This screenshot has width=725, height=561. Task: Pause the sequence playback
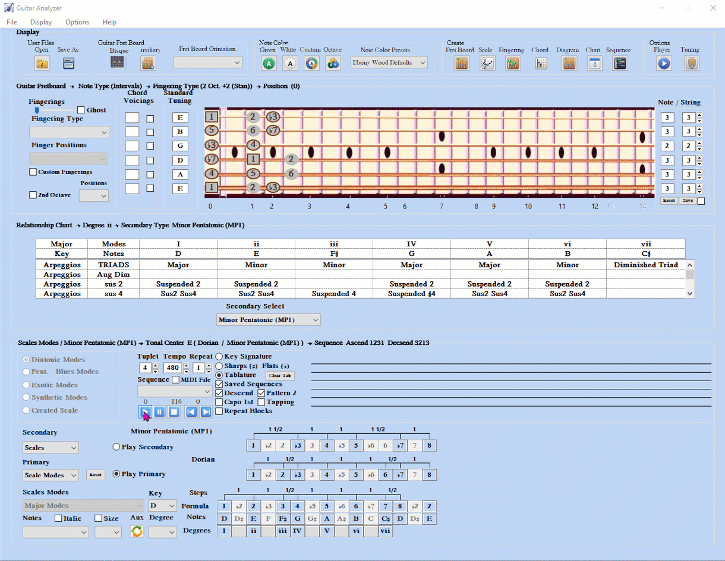coord(159,411)
